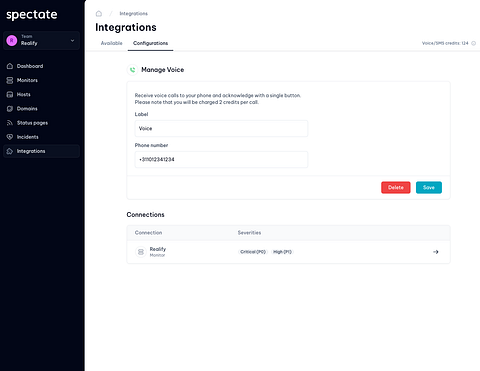Open the Domains section icon
Image resolution: width=480 pixels, height=371 pixels.
point(10,109)
